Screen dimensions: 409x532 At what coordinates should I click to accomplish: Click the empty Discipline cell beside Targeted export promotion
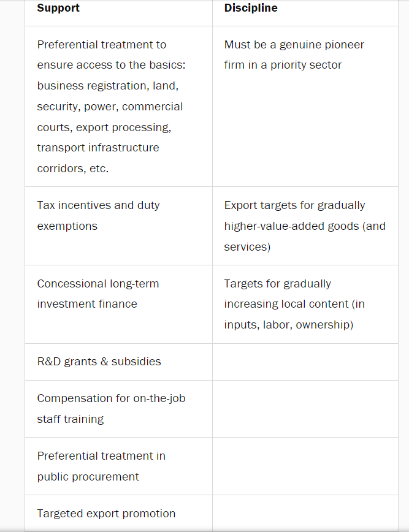coord(305,514)
